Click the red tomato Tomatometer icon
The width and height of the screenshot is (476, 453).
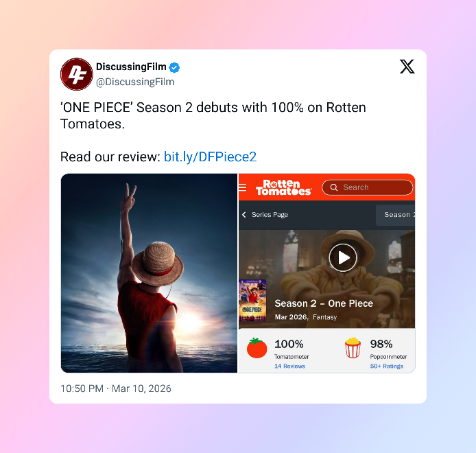257,348
